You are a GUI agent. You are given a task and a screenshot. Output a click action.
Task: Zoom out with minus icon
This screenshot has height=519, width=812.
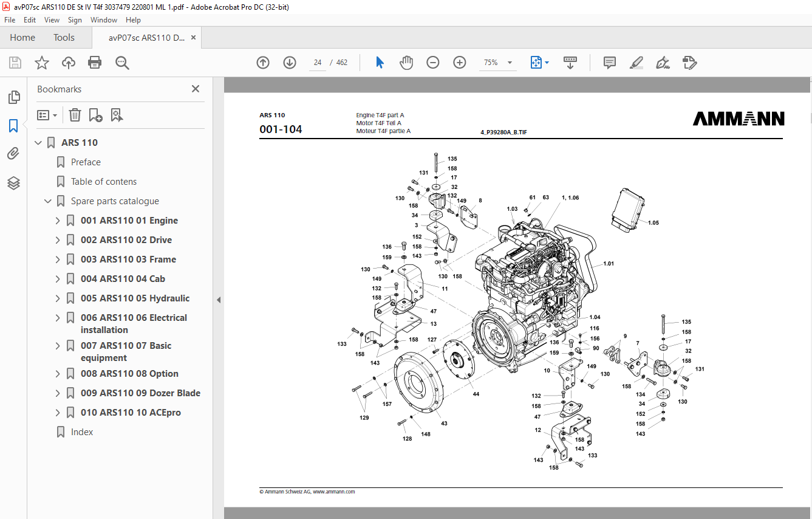(x=433, y=63)
